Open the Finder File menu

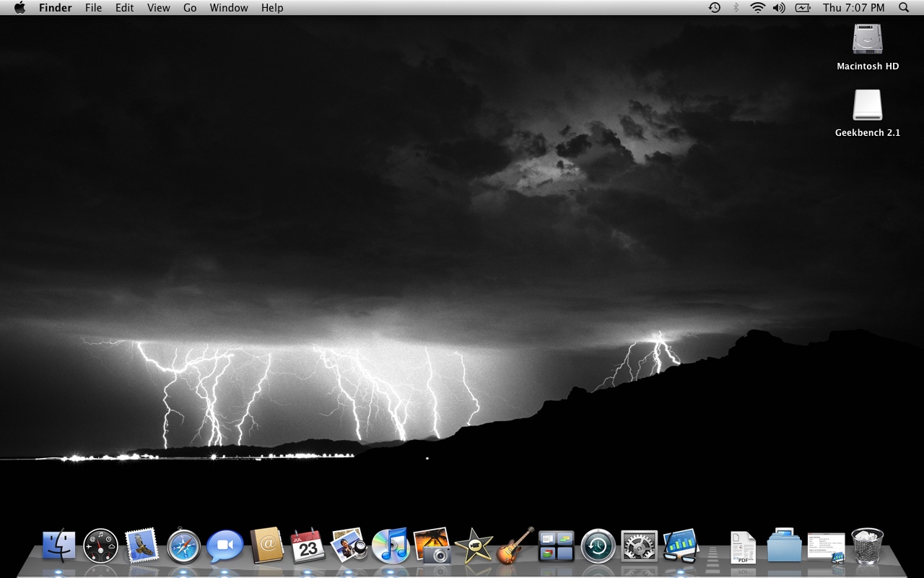click(x=93, y=7)
